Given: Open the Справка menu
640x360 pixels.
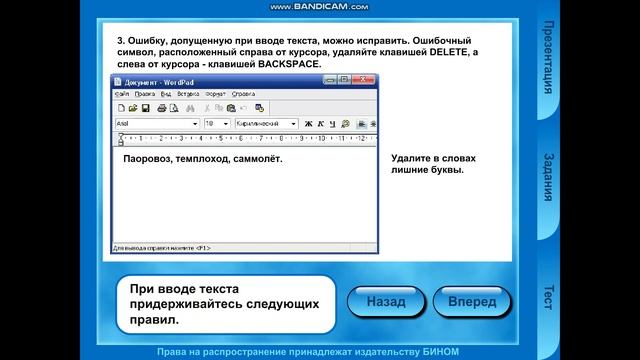Looking at the screenshot, I should [x=243, y=94].
